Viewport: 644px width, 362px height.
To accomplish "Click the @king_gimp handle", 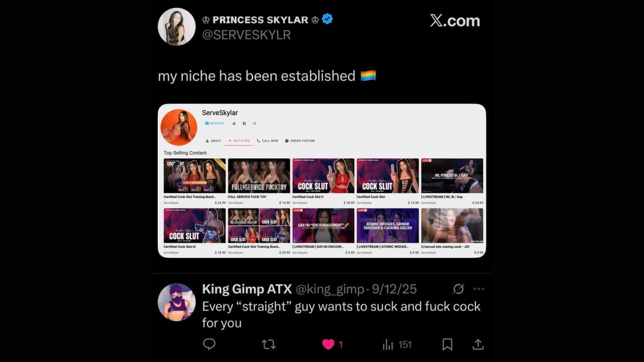I will 330,289.
